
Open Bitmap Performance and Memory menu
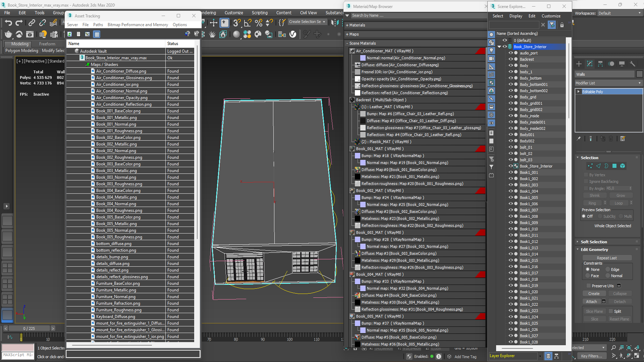(x=138, y=25)
